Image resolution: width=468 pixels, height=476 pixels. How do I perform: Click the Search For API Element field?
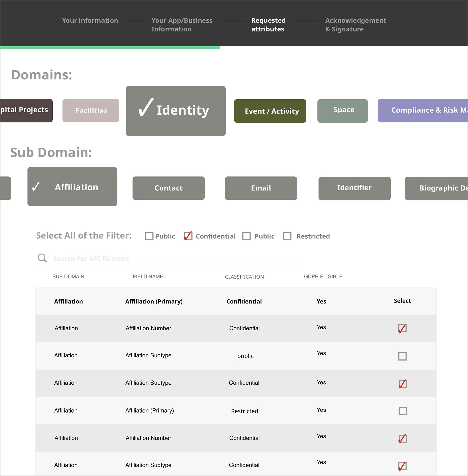click(167, 258)
